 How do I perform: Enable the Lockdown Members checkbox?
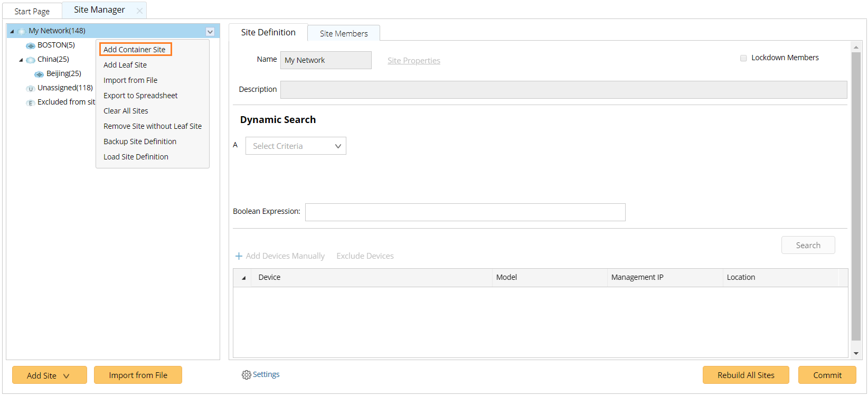pos(743,58)
